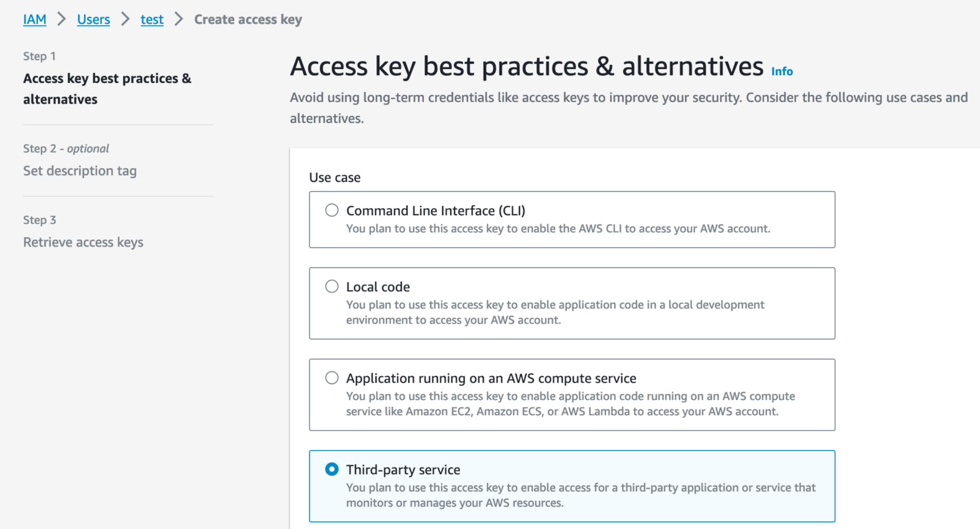
Task: Jump to the Set description tag step
Action: pos(80,171)
